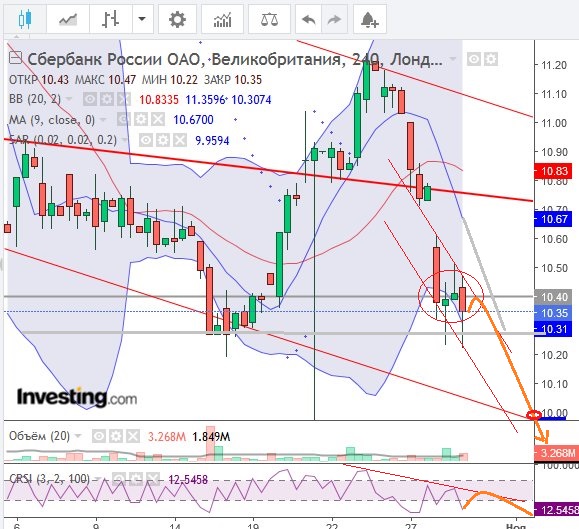Click date label 19 on time axis
Screen dimensions: 579x529
tap(253, 525)
